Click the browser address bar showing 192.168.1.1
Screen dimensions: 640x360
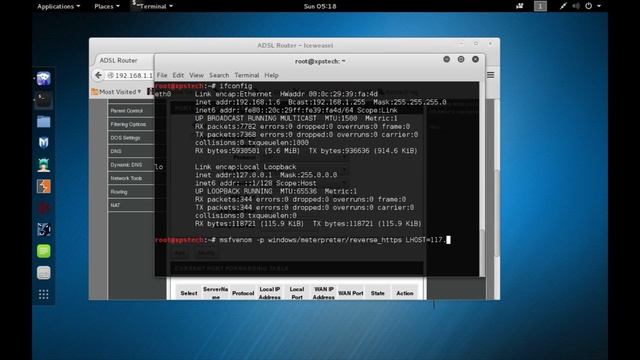(131, 75)
